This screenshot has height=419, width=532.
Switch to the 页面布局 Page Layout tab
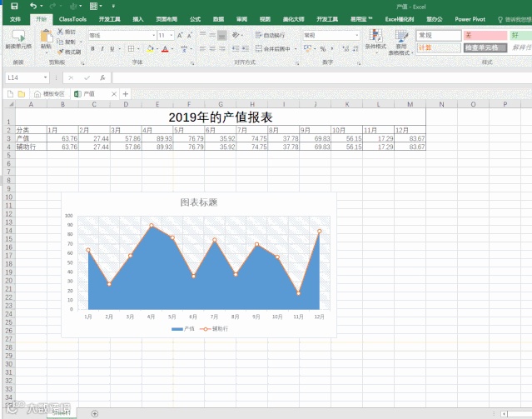tap(167, 19)
